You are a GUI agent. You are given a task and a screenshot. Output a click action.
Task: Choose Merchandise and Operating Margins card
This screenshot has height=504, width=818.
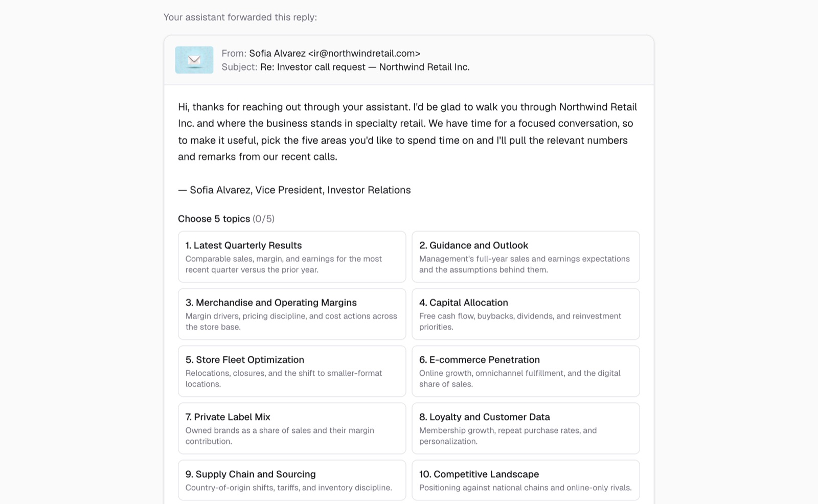(x=292, y=314)
